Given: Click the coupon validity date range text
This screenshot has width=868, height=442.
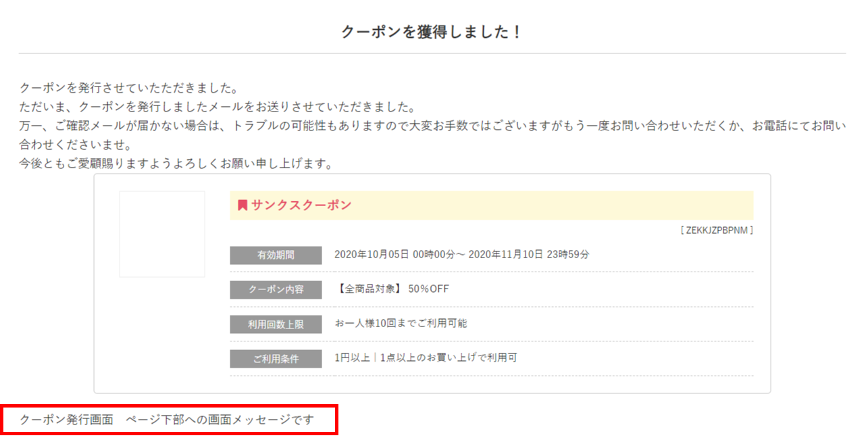Looking at the screenshot, I should tap(461, 255).
